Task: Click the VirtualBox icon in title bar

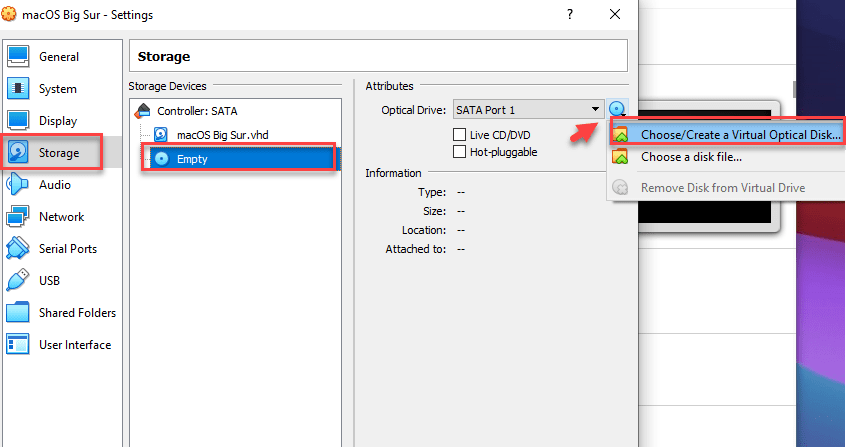Action: (8, 15)
